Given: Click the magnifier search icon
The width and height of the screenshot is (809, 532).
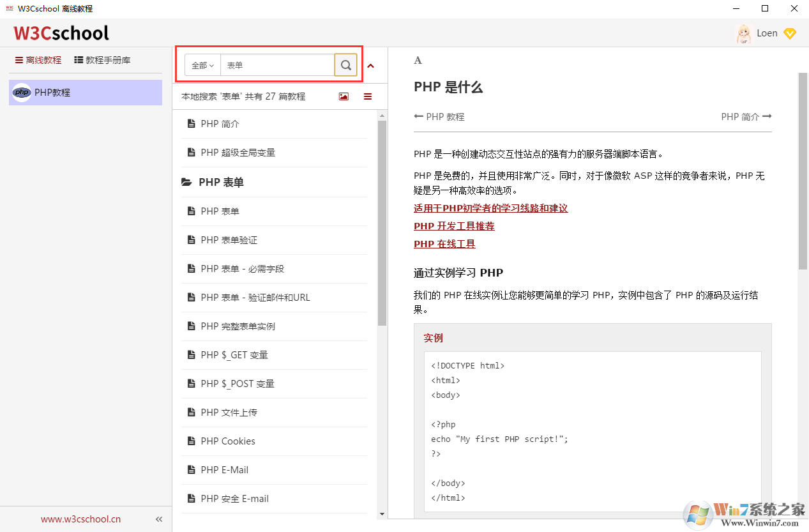Looking at the screenshot, I should click(345, 65).
